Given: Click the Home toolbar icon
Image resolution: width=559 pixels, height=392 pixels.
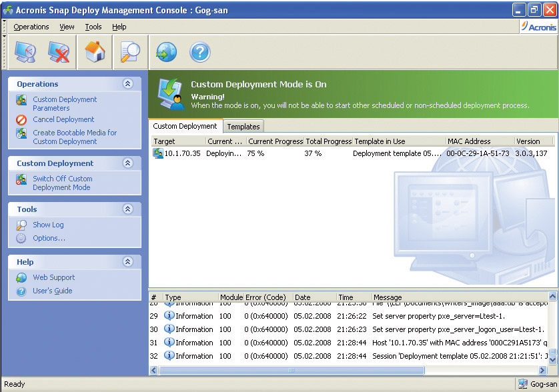Looking at the screenshot, I should coord(94,54).
